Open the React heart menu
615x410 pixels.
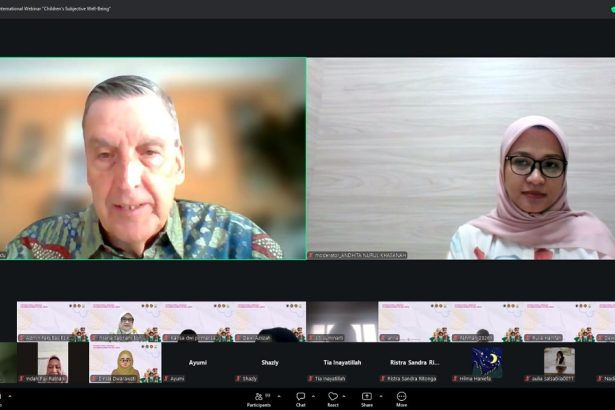coord(333,399)
